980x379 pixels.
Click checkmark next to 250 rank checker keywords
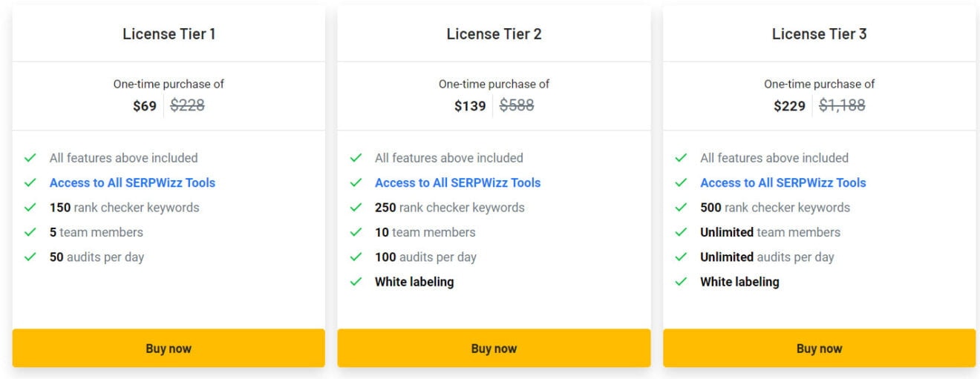tap(356, 208)
